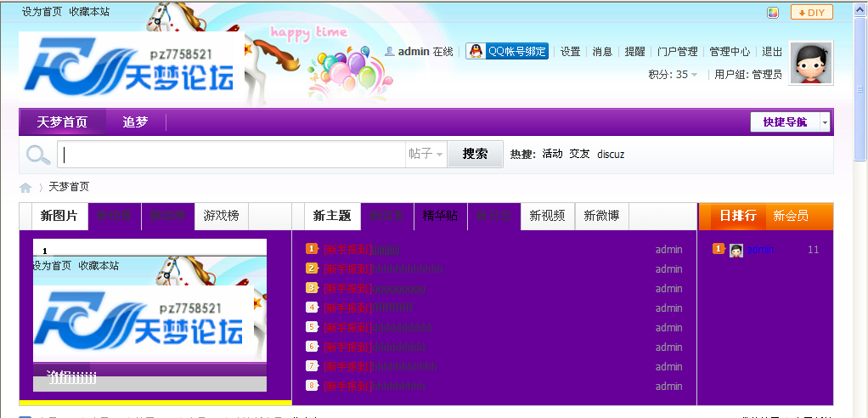The image size is (868, 418).
Task: Click hot search term 交友
Action: 579,154
